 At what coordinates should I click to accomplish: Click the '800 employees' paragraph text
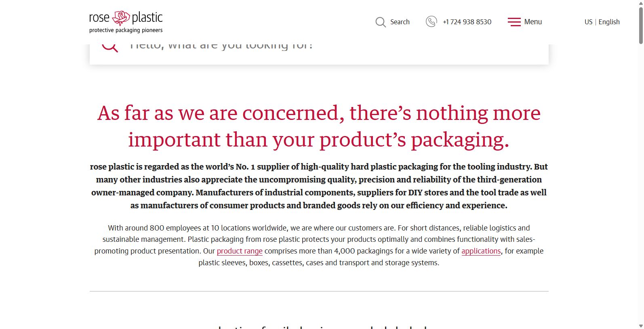[x=319, y=245]
